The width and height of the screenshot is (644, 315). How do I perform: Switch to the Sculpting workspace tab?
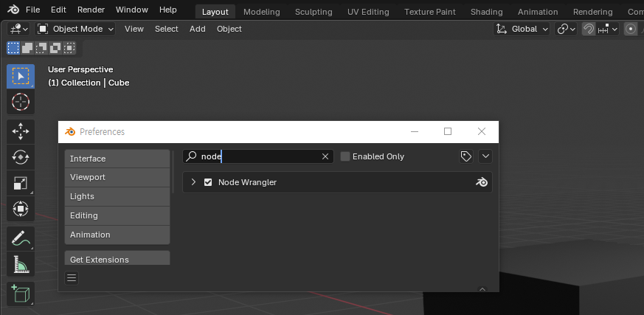[x=314, y=12]
